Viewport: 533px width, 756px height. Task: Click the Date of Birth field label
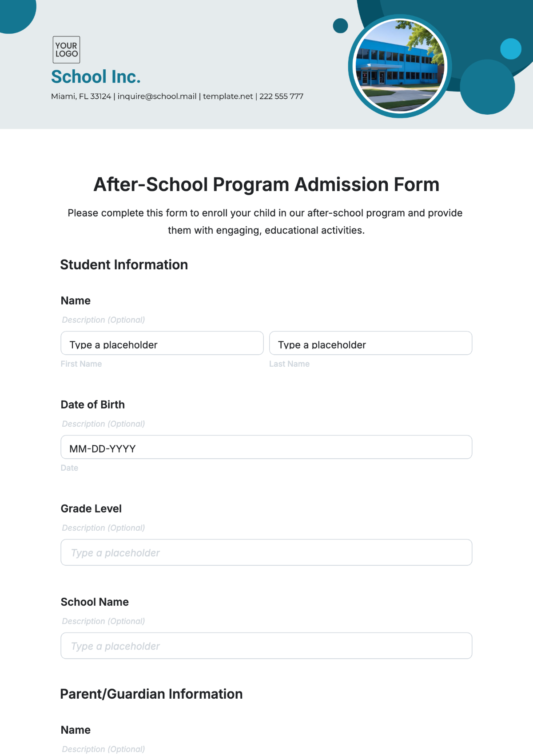93,405
